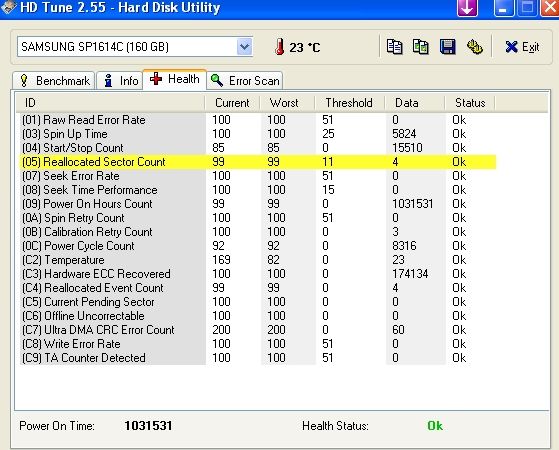The height and width of the screenshot is (450, 559).
Task: Minimize the HD Tune window
Action: [503, 7]
